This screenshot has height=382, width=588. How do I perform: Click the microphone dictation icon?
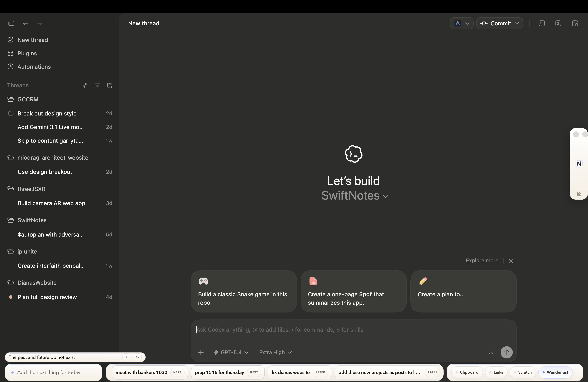click(x=491, y=352)
